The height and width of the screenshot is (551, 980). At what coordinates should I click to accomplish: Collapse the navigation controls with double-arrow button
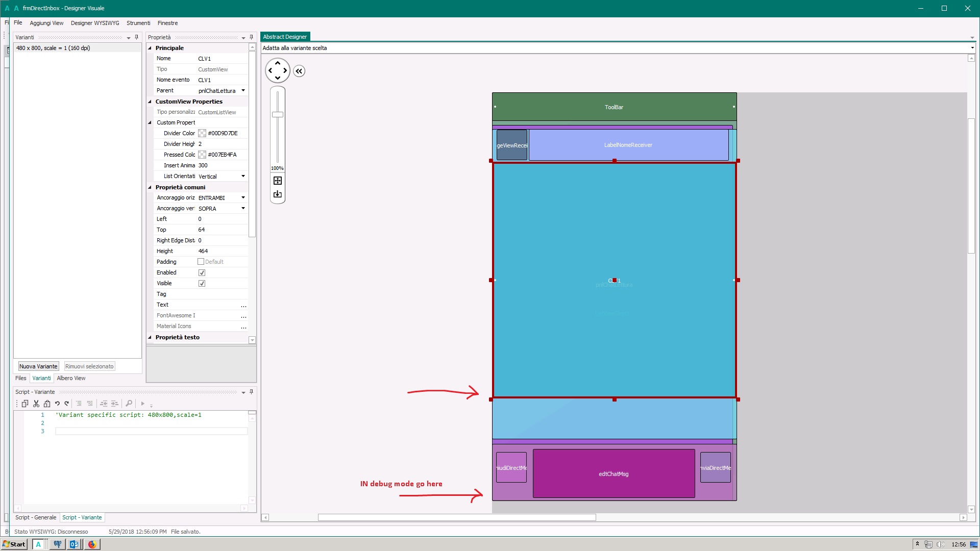[299, 71]
